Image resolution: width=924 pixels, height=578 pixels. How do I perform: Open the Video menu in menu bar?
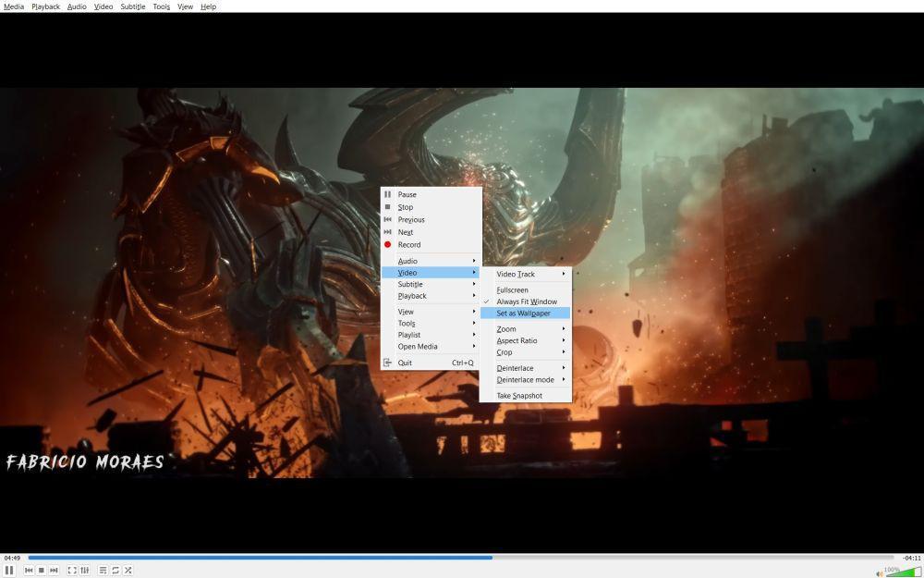(x=103, y=6)
